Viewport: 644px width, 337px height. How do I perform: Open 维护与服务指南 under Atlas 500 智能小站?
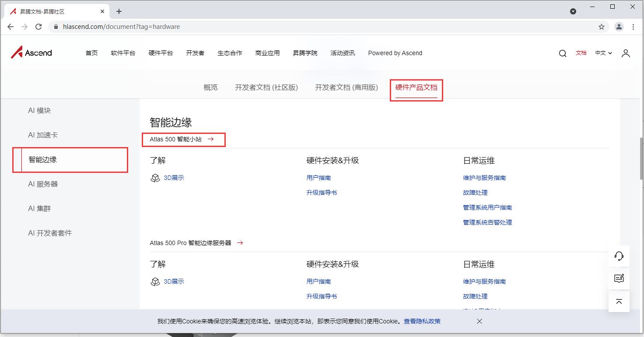[484, 178]
